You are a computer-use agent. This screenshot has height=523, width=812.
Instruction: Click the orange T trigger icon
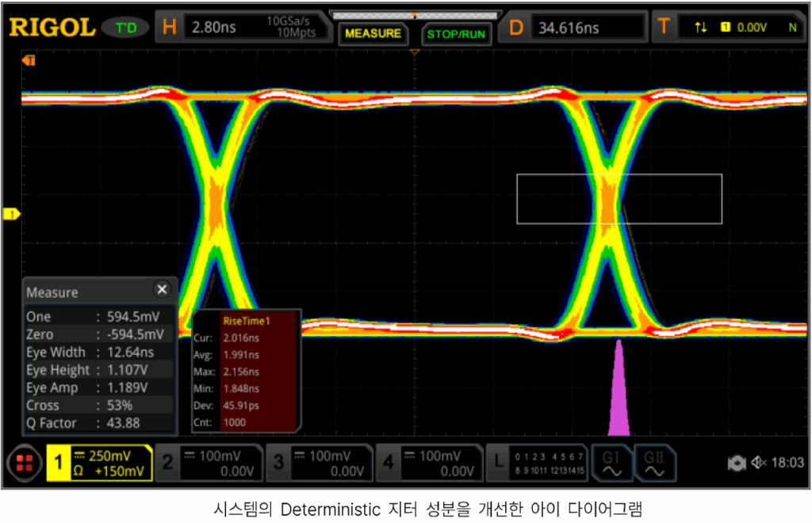[664, 28]
